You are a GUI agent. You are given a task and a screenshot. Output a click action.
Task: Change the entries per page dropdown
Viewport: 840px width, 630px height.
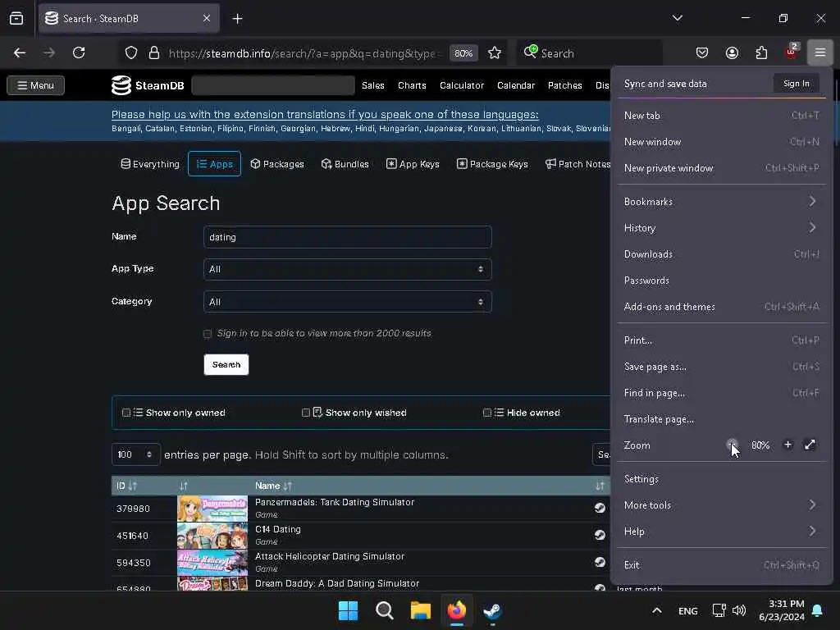click(x=135, y=454)
